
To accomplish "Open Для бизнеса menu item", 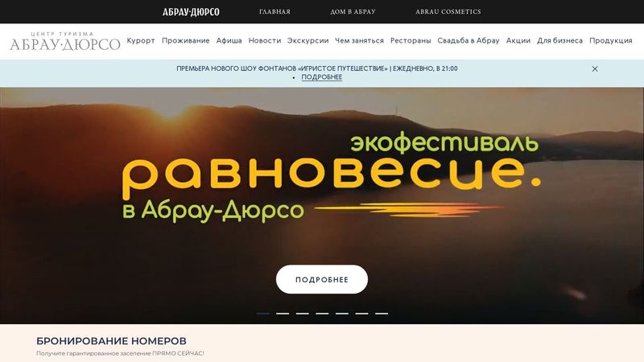I will click(559, 41).
